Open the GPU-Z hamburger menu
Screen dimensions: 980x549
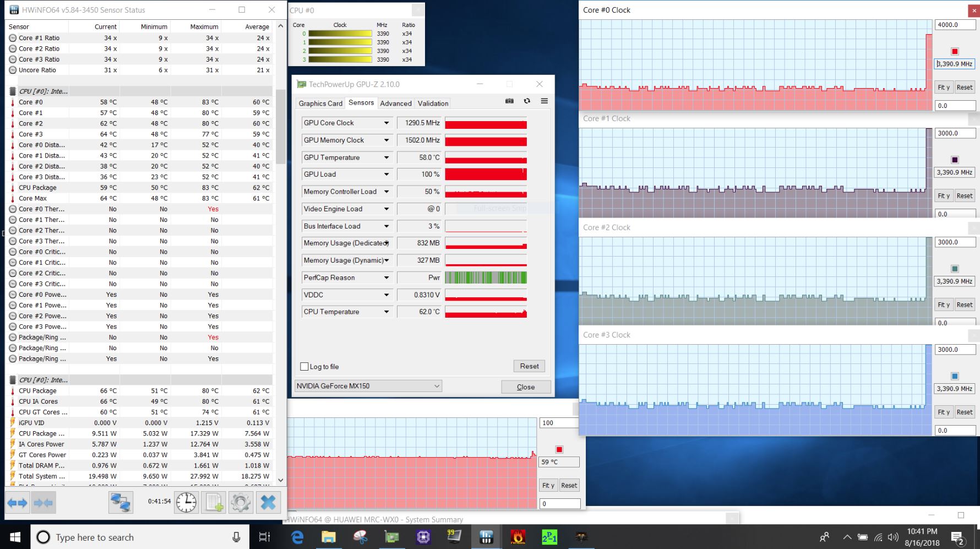pyautogui.click(x=544, y=101)
